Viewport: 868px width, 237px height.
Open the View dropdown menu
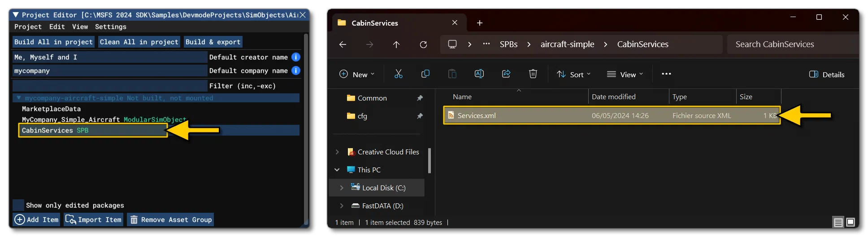tap(625, 75)
